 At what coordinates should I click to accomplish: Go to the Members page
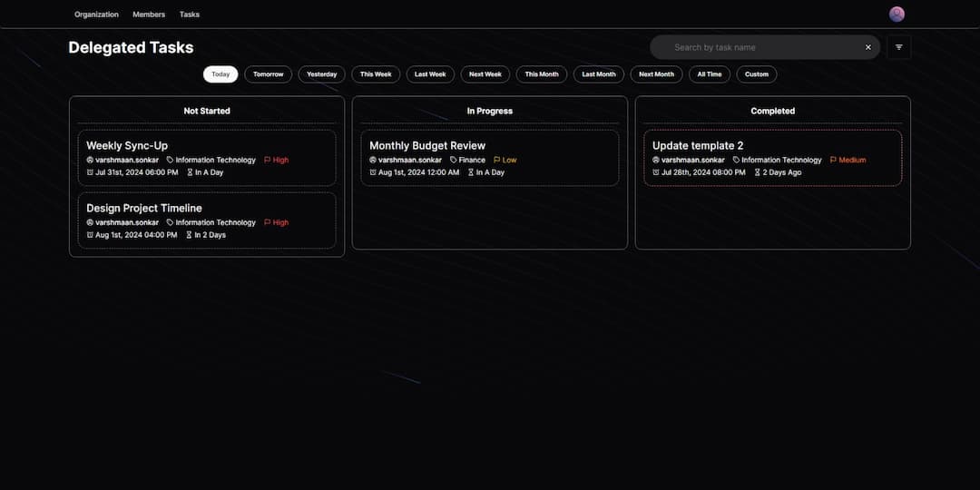(x=149, y=15)
